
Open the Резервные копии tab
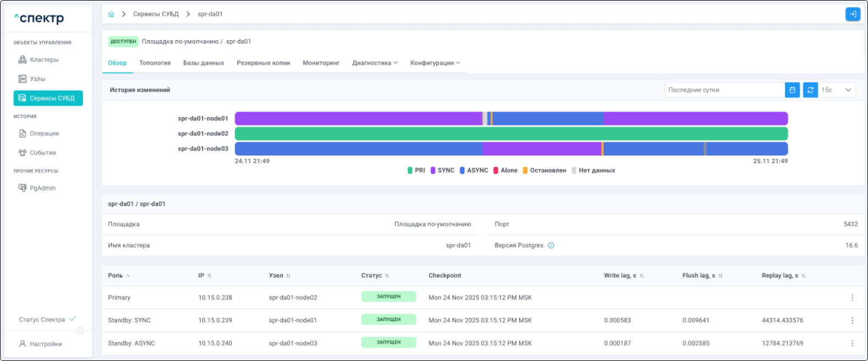[x=263, y=63]
